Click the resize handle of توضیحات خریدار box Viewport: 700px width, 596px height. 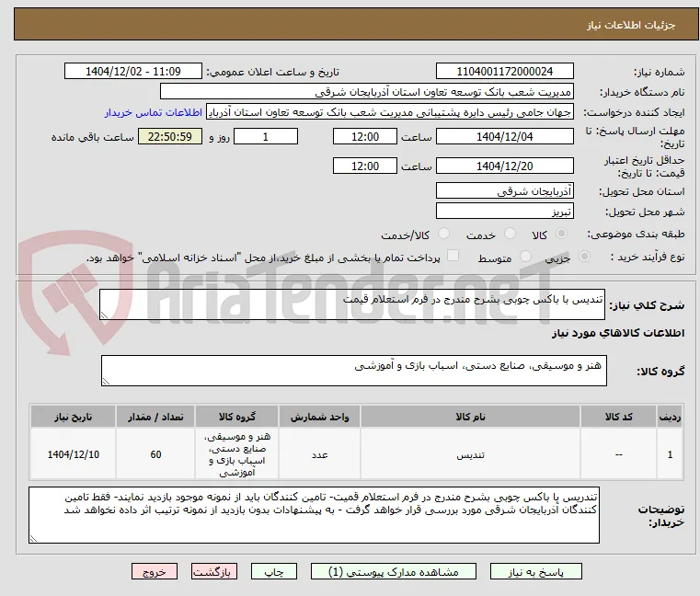pyautogui.click(x=33, y=538)
